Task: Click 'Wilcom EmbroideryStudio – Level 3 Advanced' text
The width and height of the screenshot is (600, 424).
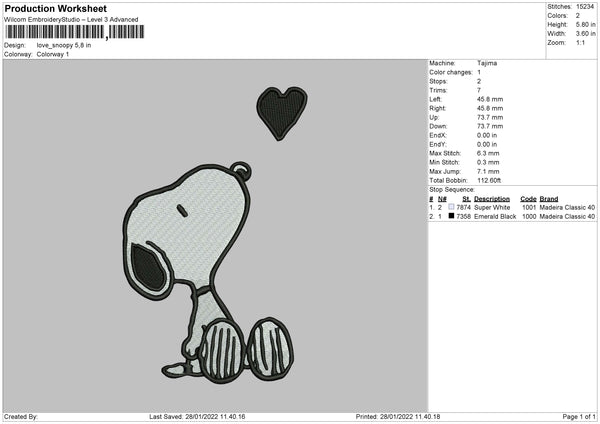Action: [71, 20]
